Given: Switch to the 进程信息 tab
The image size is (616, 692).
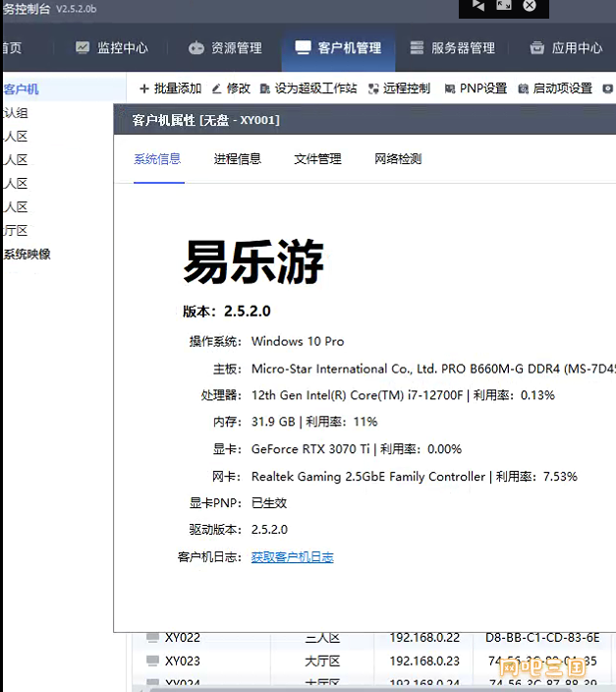Looking at the screenshot, I should (237, 159).
